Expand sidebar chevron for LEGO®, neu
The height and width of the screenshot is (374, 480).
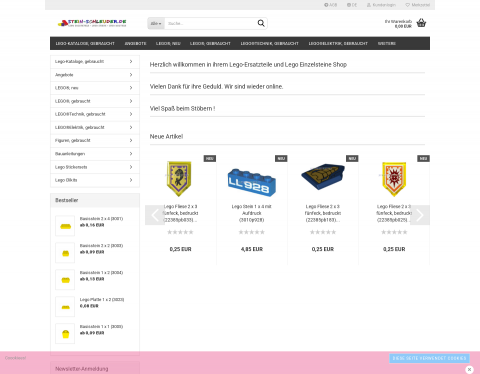click(131, 88)
